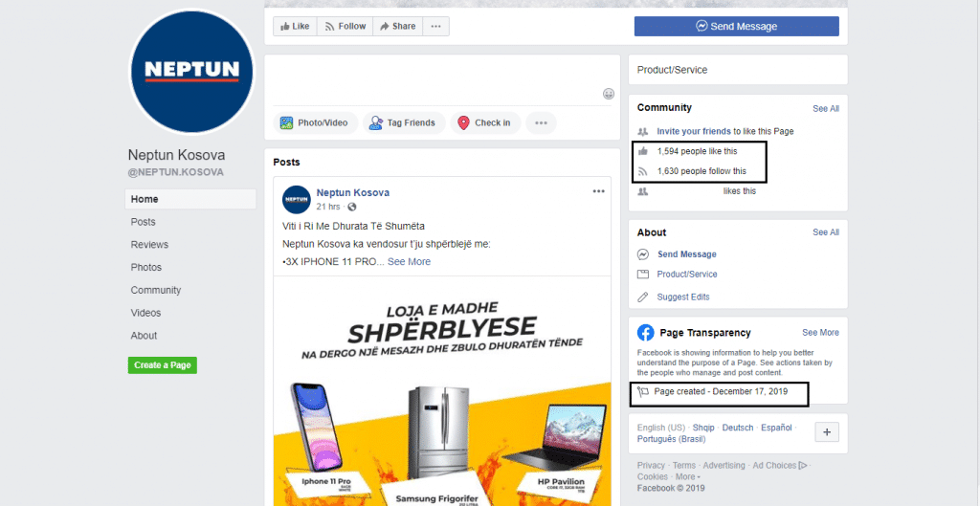Click the Messenger icon in About
Screen dimensions: 980x506
point(642,254)
